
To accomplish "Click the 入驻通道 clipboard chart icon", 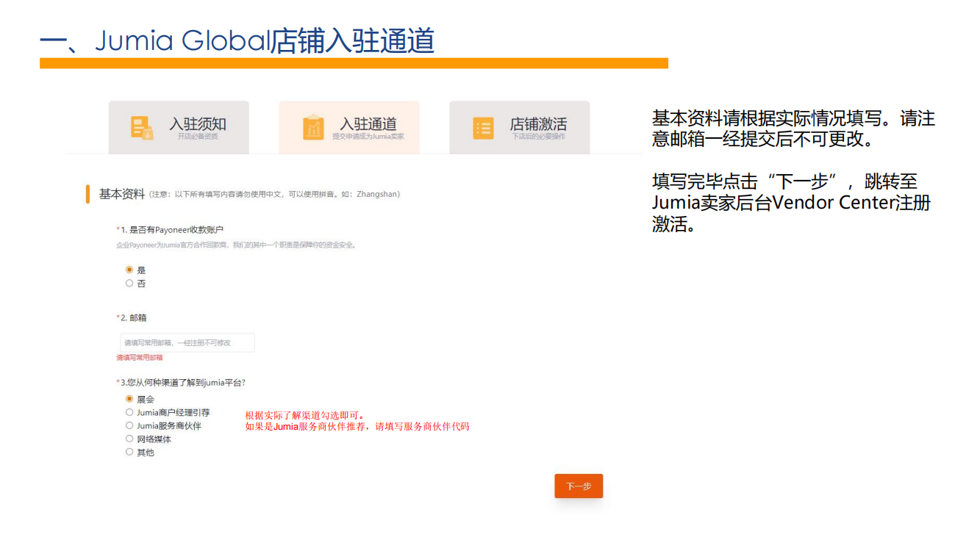I will point(313,128).
